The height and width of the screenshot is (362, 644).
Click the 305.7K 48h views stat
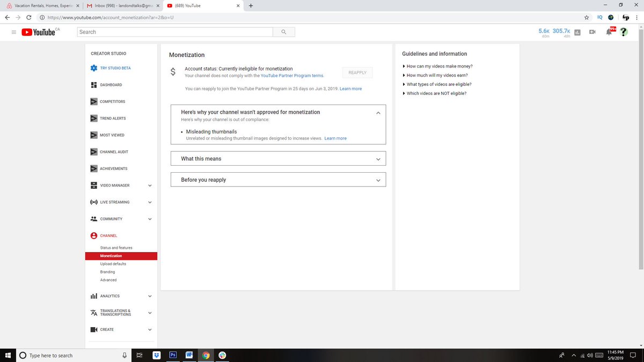pos(561,32)
